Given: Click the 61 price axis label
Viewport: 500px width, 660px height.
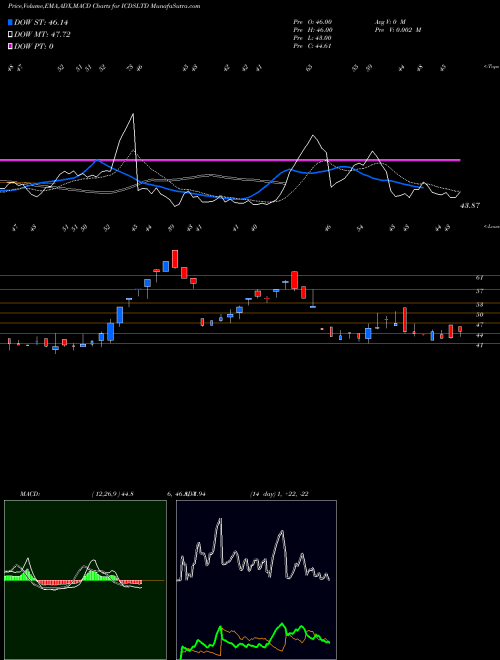Looking at the screenshot, I should pos(479,278).
